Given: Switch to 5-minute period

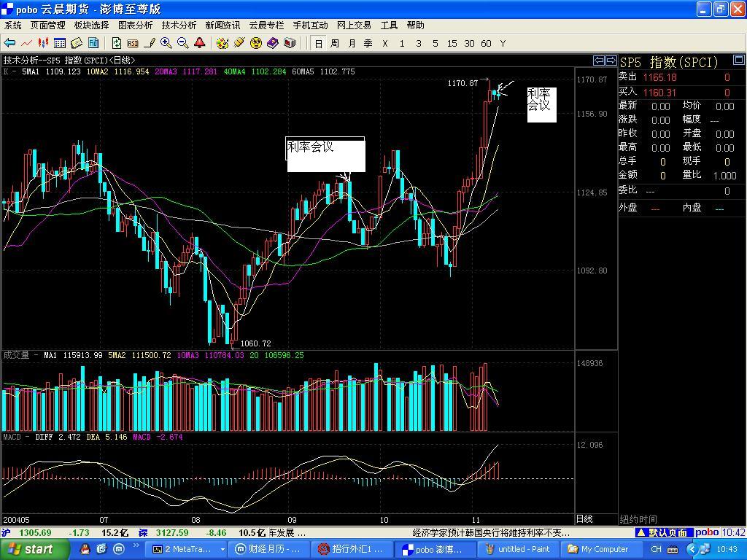Looking at the screenshot, I should click(436, 43).
